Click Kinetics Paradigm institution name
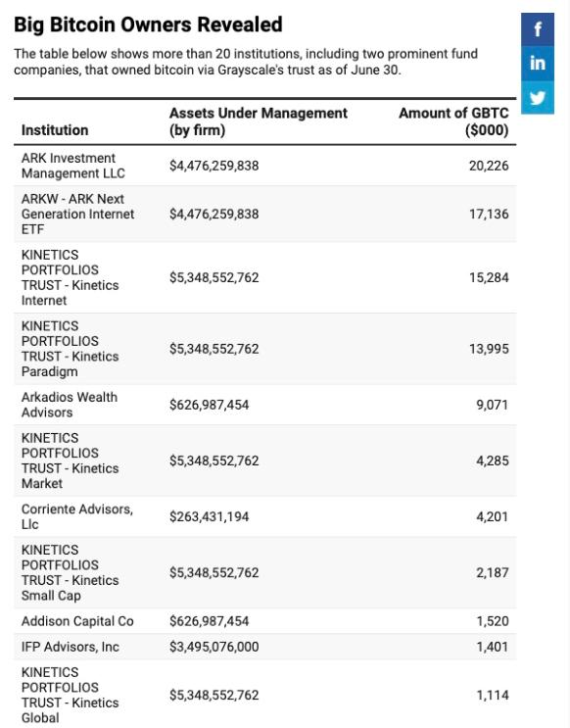Screen dimensions: 570x728 coord(71,349)
